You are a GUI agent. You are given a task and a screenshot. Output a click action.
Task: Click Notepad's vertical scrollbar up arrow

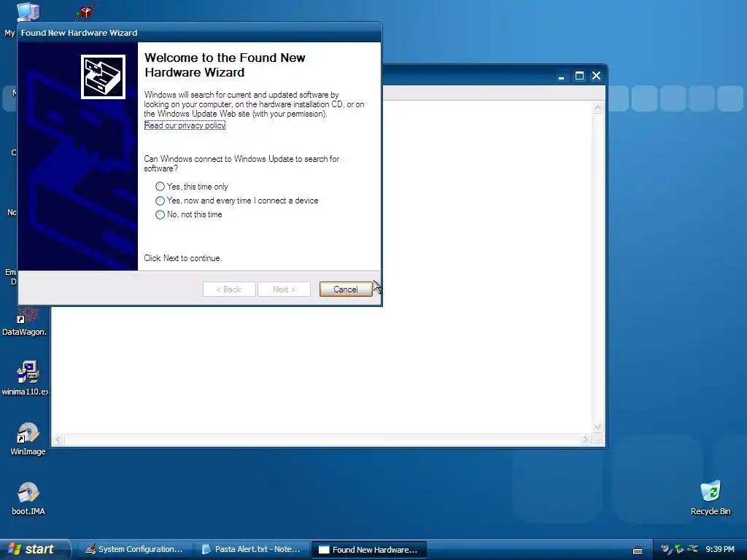point(598,108)
